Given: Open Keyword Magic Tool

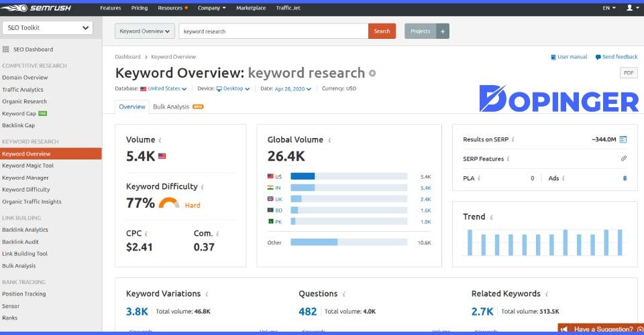Looking at the screenshot, I should point(28,165).
